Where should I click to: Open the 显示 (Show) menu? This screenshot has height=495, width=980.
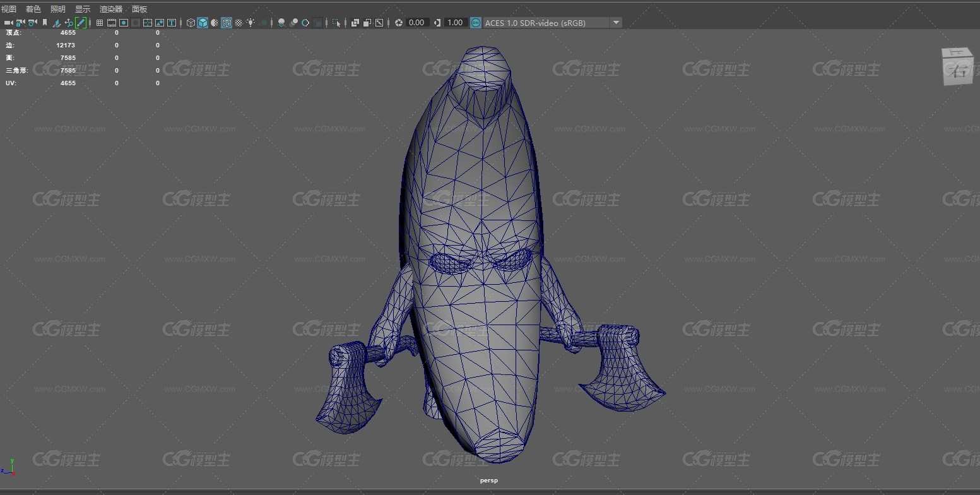coord(83,9)
